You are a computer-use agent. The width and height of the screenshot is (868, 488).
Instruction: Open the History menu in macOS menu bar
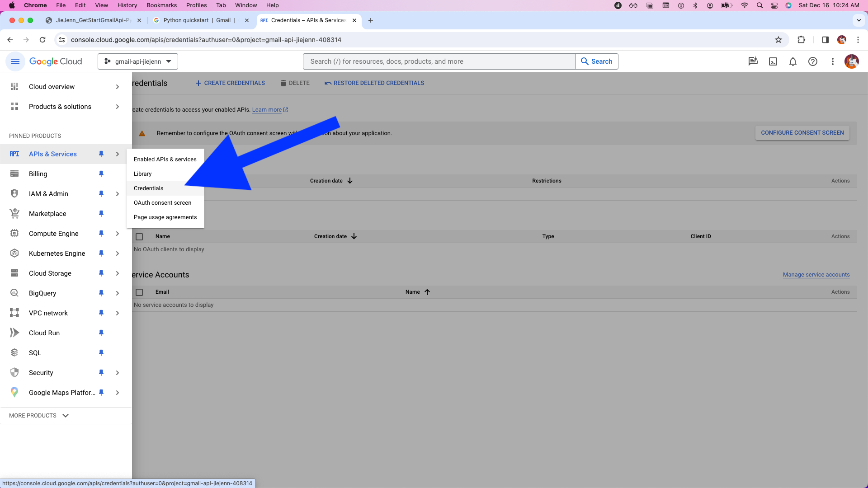tap(127, 5)
